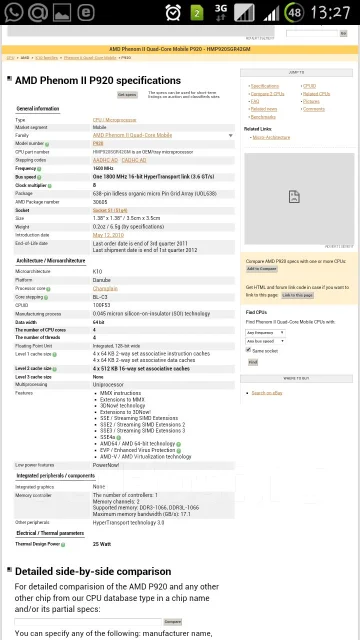Jump to CPUID link
This screenshot has height=640, width=360.
tap(309, 86)
